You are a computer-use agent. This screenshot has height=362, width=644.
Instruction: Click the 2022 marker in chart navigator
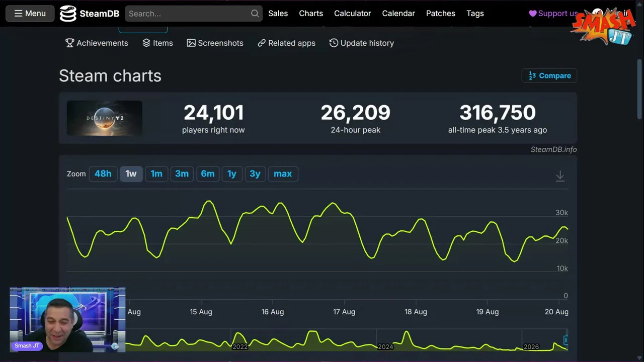pyautogui.click(x=240, y=347)
